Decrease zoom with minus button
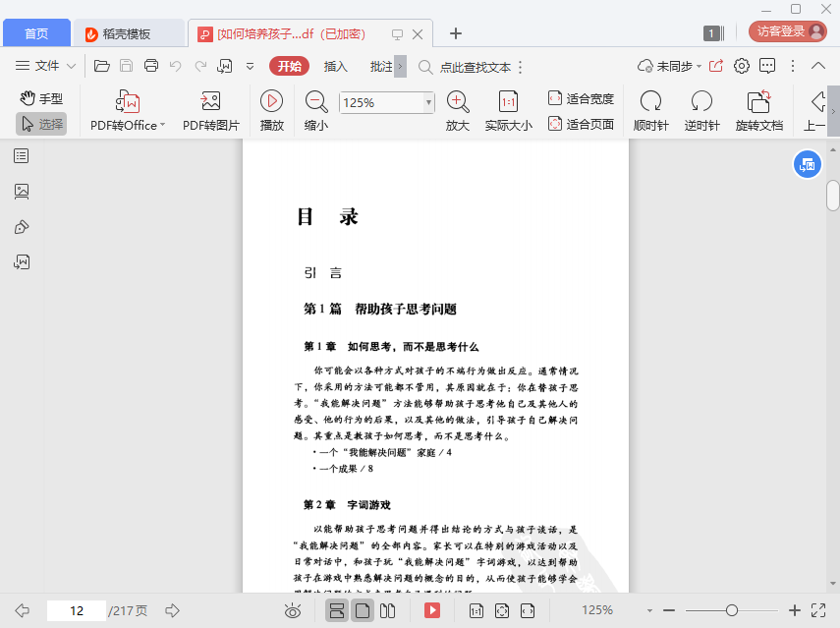The height and width of the screenshot is (628, 840). (x=669, y=610)
